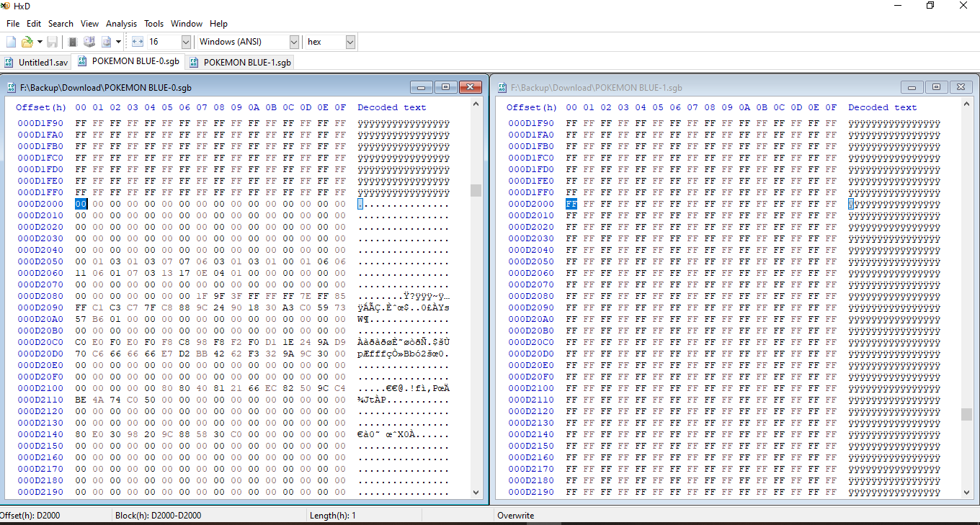Click the Save disk icon
Viewport: 980px width, 525px height.
(53, 42)
